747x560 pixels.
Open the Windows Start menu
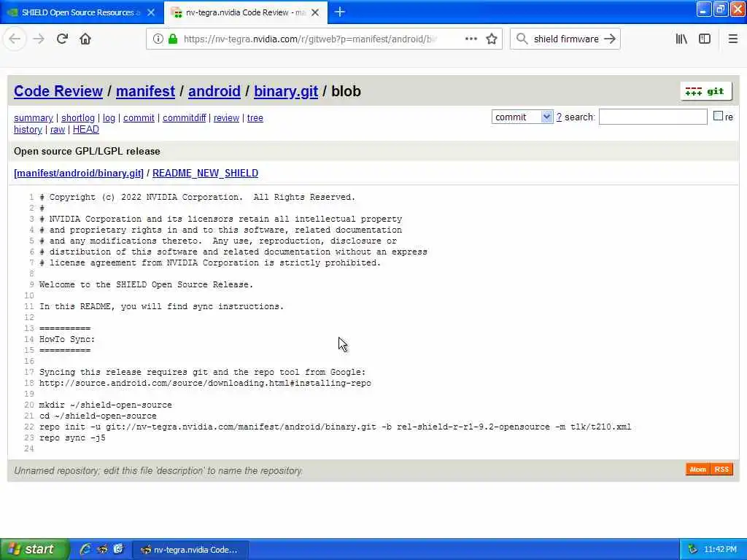(35, 550)
